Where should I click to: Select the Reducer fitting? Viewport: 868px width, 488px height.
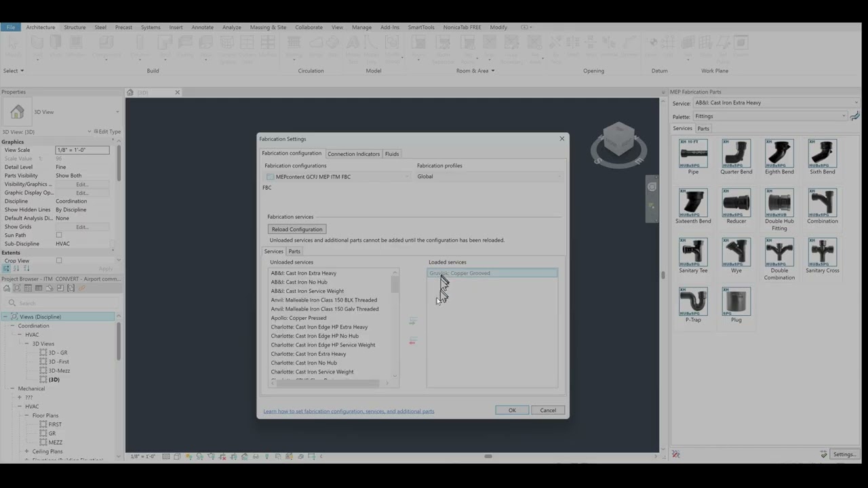tap(736, 206)
